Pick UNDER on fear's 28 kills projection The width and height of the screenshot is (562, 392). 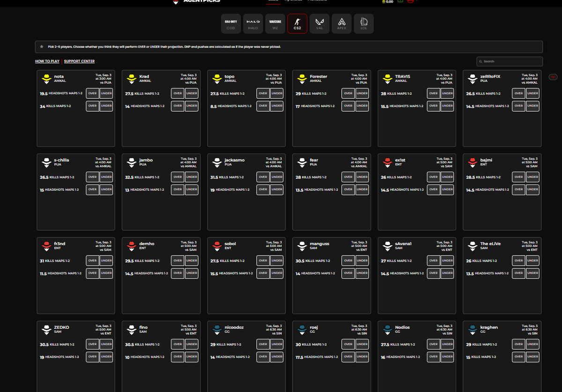pos(362,177)
